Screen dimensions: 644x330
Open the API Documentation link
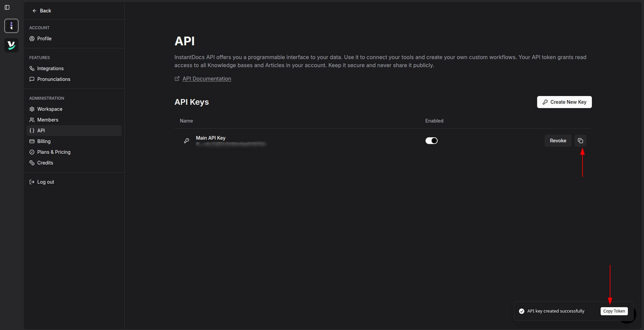coord(206,79)
